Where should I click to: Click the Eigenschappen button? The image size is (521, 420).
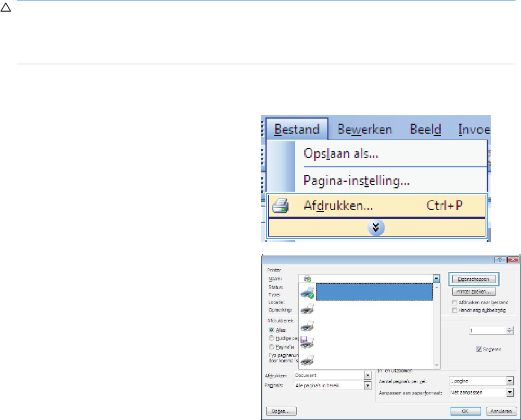473,279
